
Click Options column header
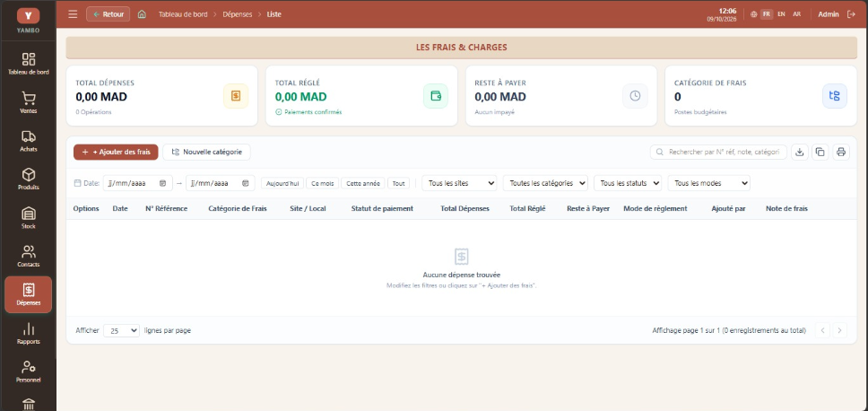[x=86, y=209]
